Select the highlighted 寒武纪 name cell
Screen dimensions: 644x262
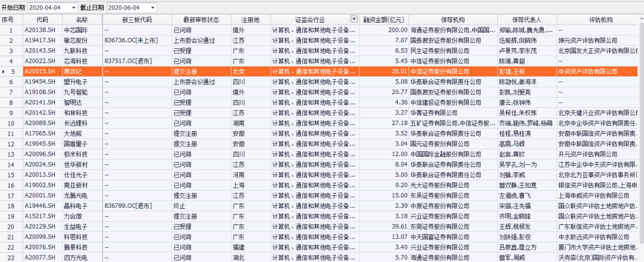pyautogui.click(x=82, y=71)
